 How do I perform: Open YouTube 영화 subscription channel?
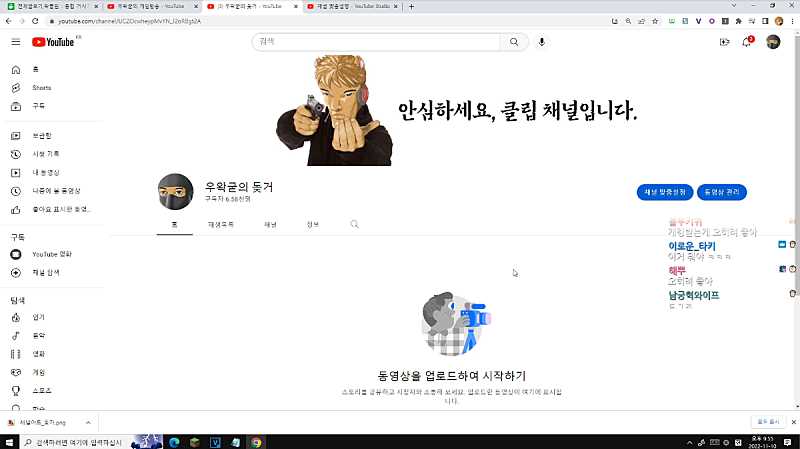pos(53,254)
